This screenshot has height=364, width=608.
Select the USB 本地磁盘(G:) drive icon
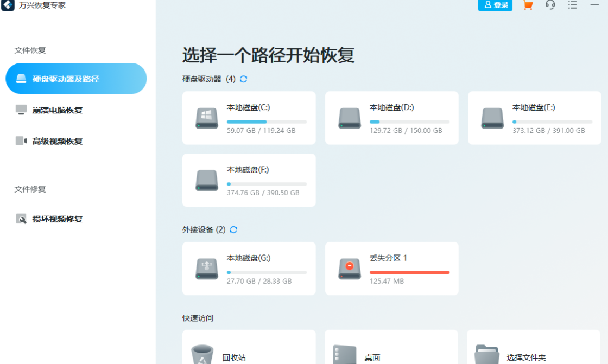click(207, 269)
